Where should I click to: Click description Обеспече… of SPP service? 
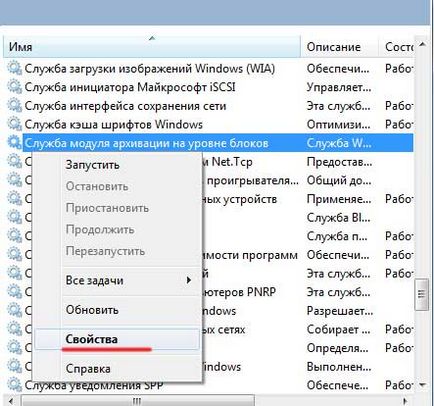click(337, 385)
